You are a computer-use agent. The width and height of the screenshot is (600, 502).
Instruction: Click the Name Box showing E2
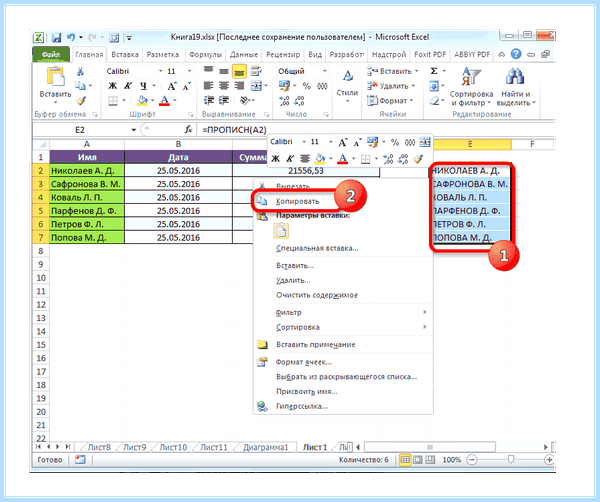click(85, 130)
